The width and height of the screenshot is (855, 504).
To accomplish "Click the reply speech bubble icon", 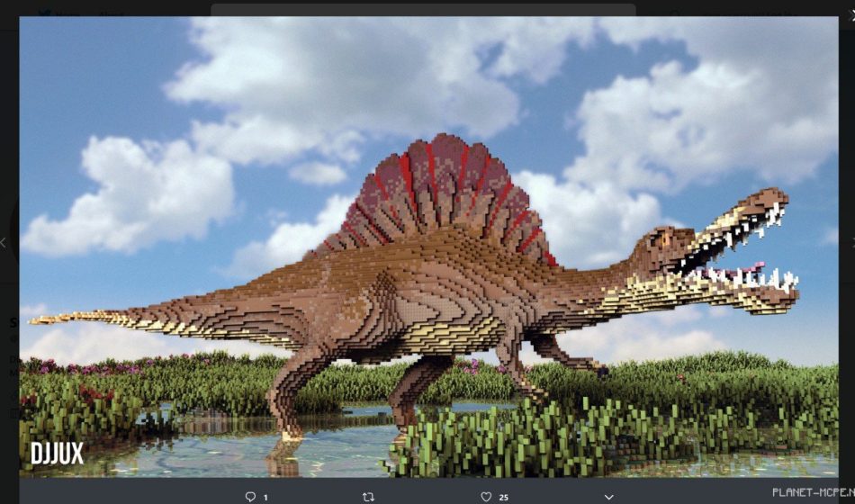I will click(x=250, y=496).
